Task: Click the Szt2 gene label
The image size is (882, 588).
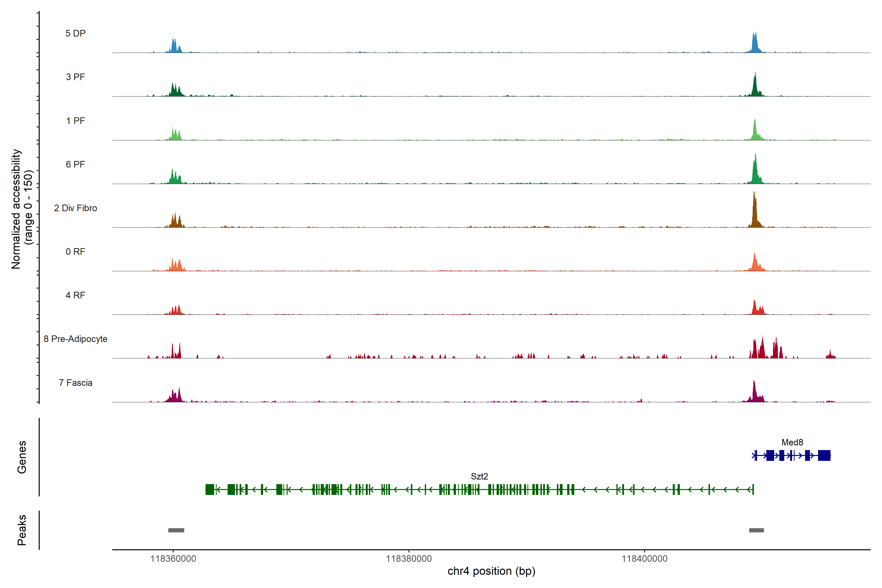Action: 479,477
